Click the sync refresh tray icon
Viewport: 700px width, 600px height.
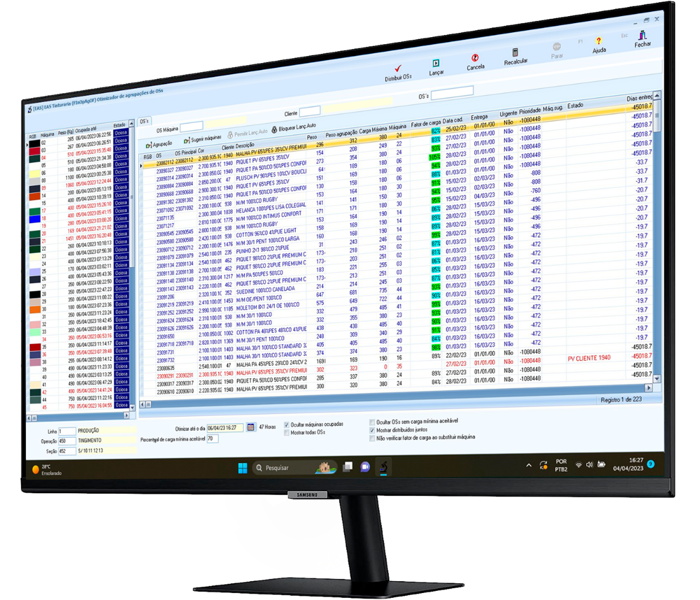(543, 465)
